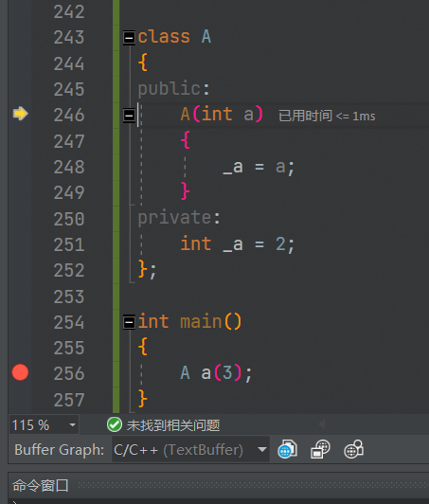429x504 pixels.
Task: Click line number 251 in the margin
Action: 69,244
